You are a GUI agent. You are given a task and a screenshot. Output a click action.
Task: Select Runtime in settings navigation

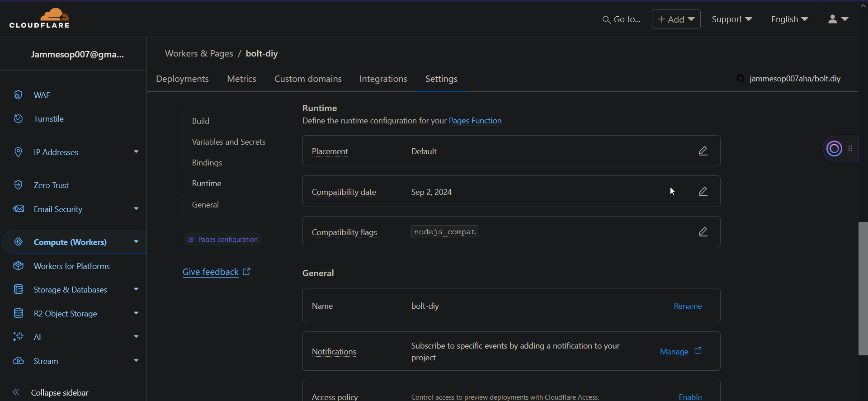[207, 183]
